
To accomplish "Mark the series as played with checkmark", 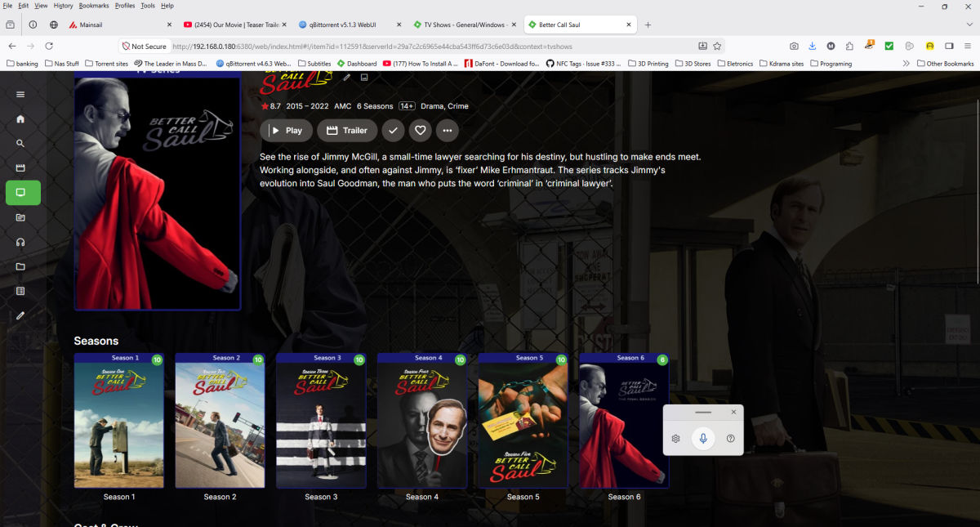I will coord(393,130).
